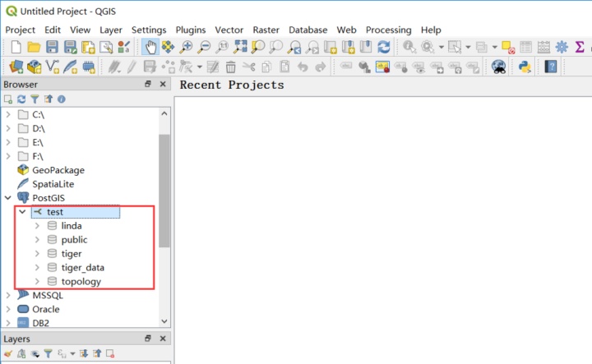Expand the MSSQL node
The width and height of the screenshot is (592, 364).
pyautogui.click(x=8, y=295)
